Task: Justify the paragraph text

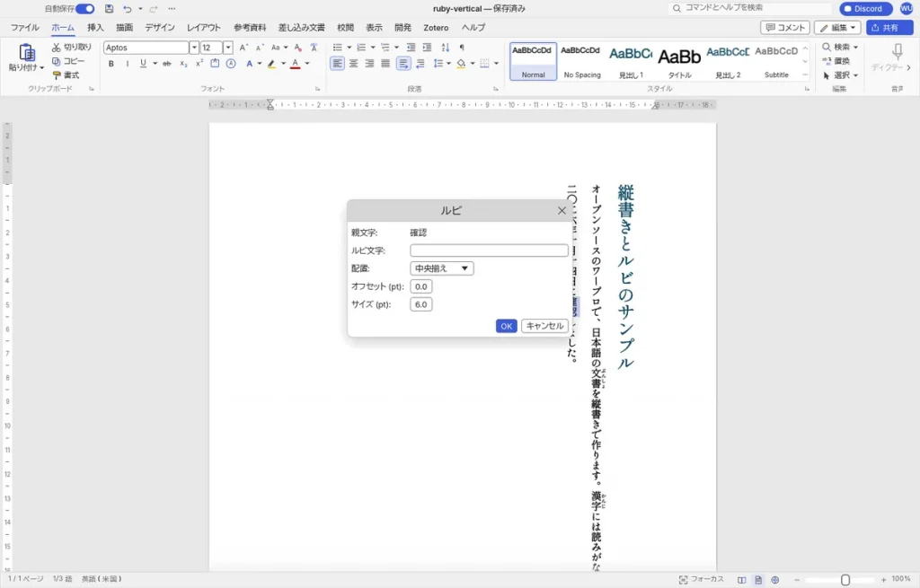Action: (385, 64)
